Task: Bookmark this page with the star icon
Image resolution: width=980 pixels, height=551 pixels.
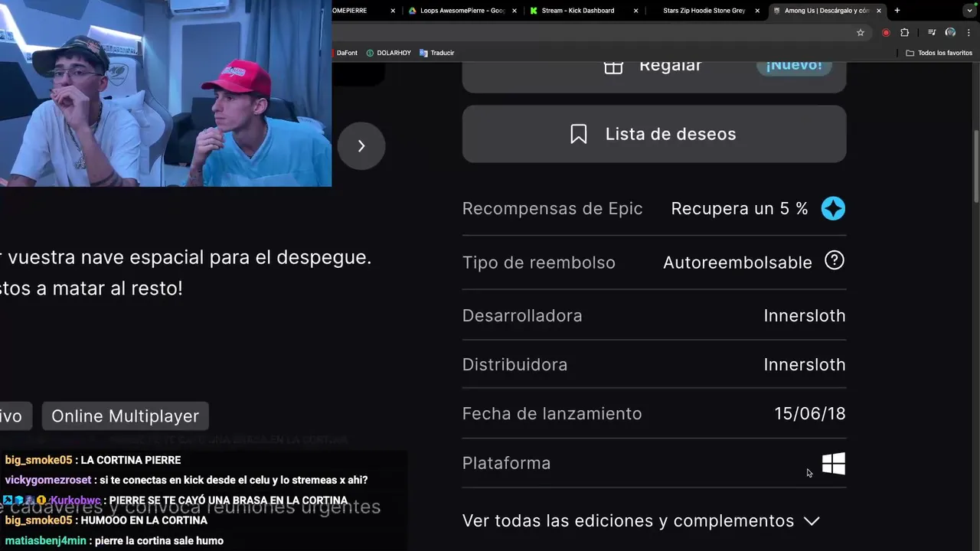Action: 861,33
